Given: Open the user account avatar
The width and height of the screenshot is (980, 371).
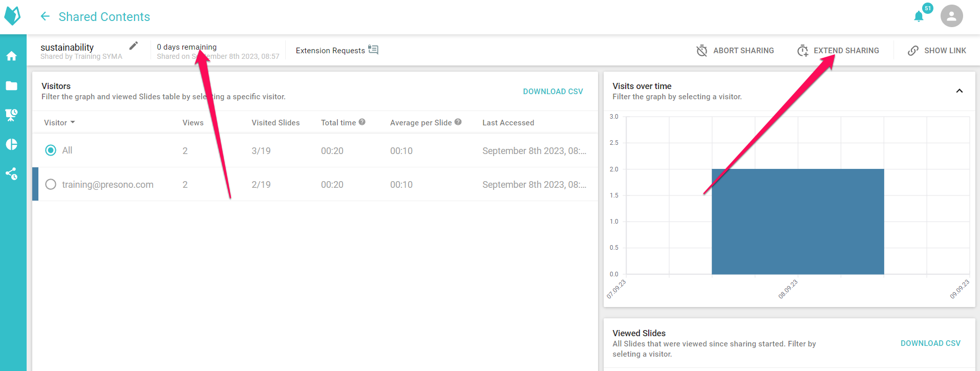Looking at the screenshot, I should (951, 16).
